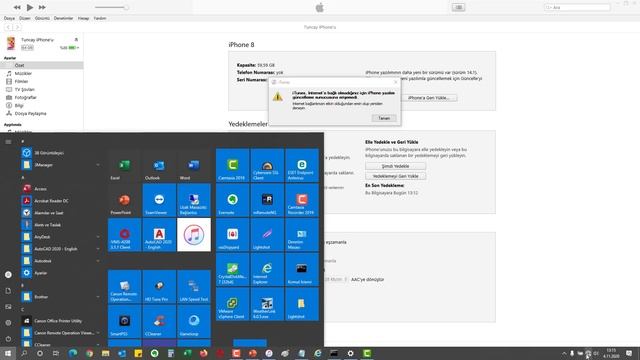Launch the VMS client tile

124,235
